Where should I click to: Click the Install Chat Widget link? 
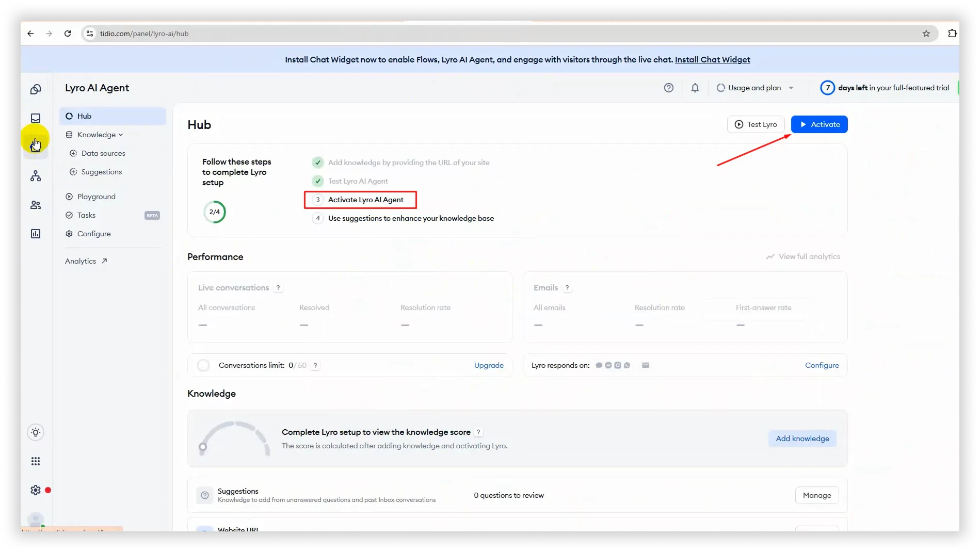click(712, 60)
